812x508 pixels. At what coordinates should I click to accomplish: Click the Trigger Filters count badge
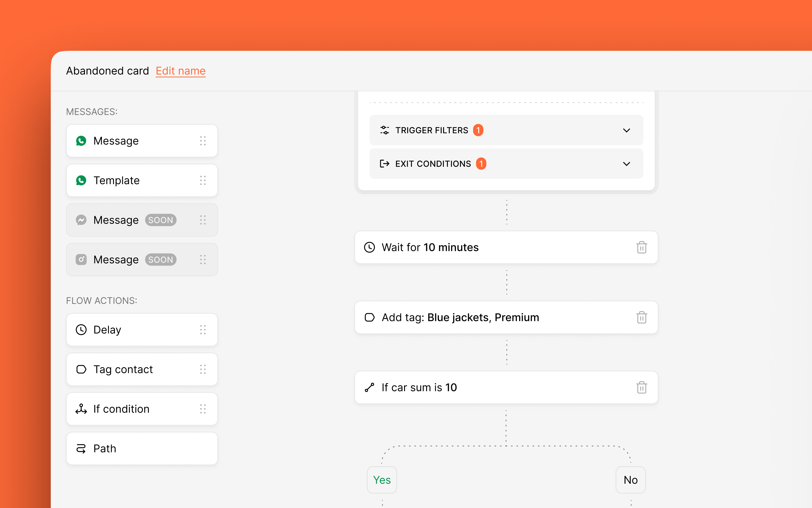click(x=478, y=130)
